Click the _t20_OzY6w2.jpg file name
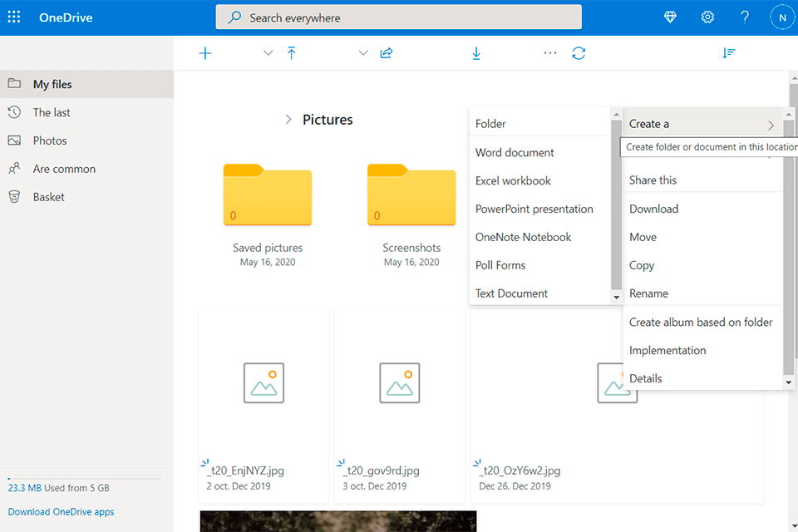798x532 pixels. [x=519, y=470]
